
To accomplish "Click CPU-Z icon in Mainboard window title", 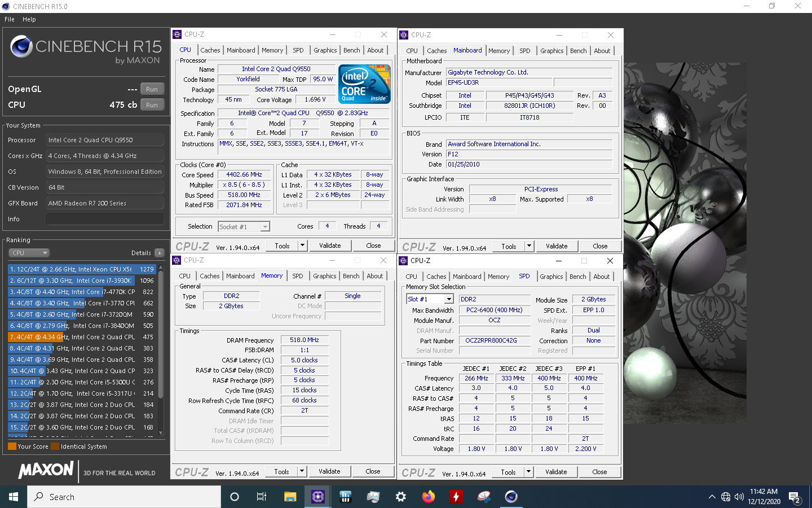I will pos(404,35).
